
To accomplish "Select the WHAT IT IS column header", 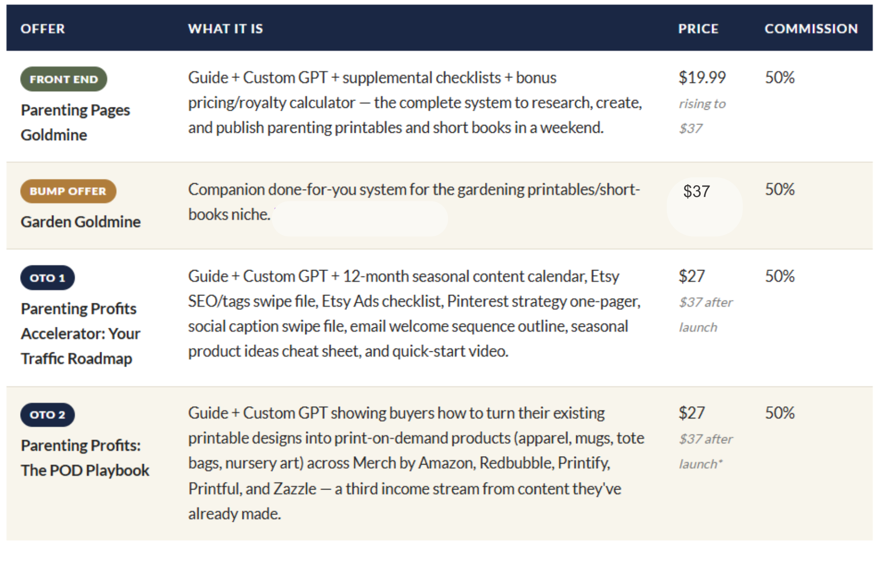I will [225, 29].
